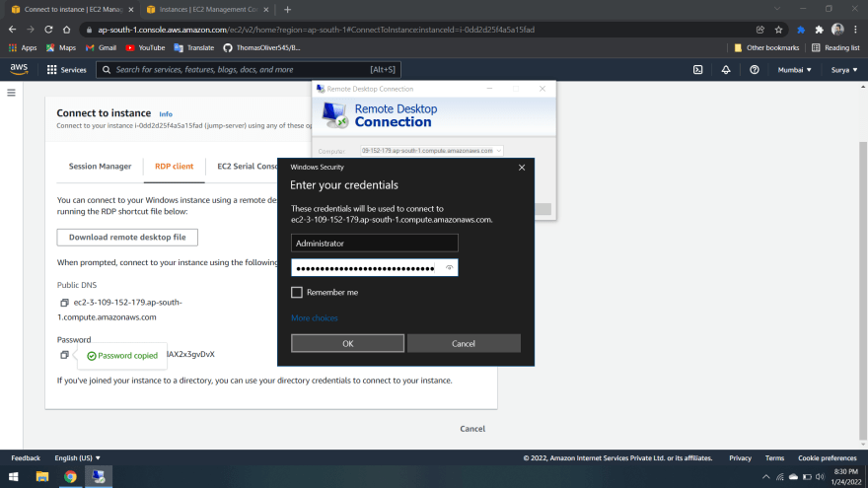This screenshot has width=868, height=488.
Task: Go to browser home page
Action: 66,30
